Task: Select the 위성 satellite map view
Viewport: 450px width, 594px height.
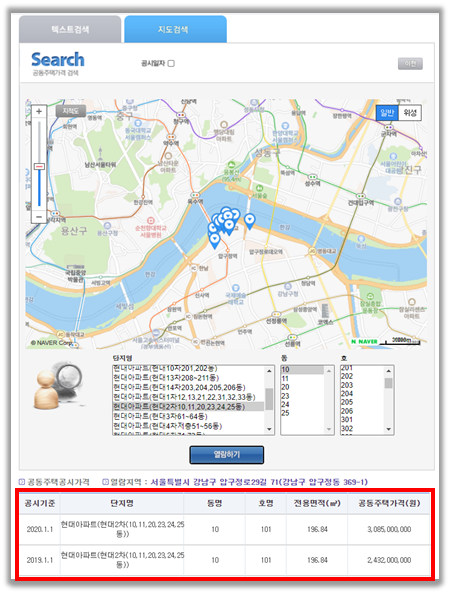Action: pyautogui.click(x=410, y=113)
